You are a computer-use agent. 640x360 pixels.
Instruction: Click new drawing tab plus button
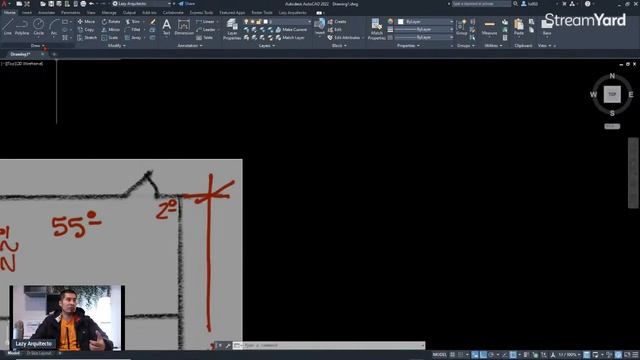[53, 54]
